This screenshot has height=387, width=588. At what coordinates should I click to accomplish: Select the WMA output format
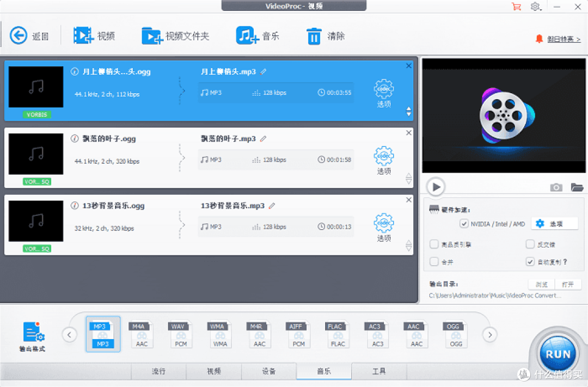[220, 334]
